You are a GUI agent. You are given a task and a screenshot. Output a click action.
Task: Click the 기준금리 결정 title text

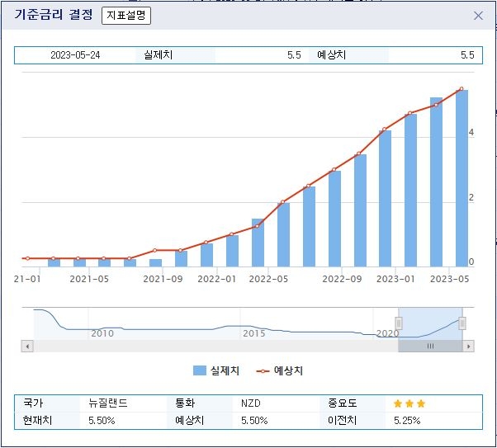tap(54, 15)
